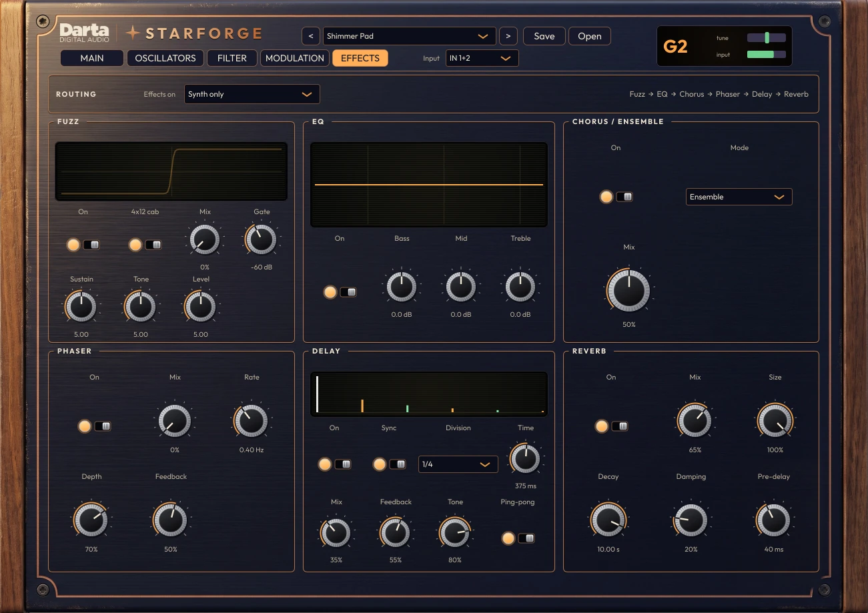Image resolution: width=868 pixels, height=613 pixels.
Task: Click the Delay Time knob
Action: (x=526, y=458)
